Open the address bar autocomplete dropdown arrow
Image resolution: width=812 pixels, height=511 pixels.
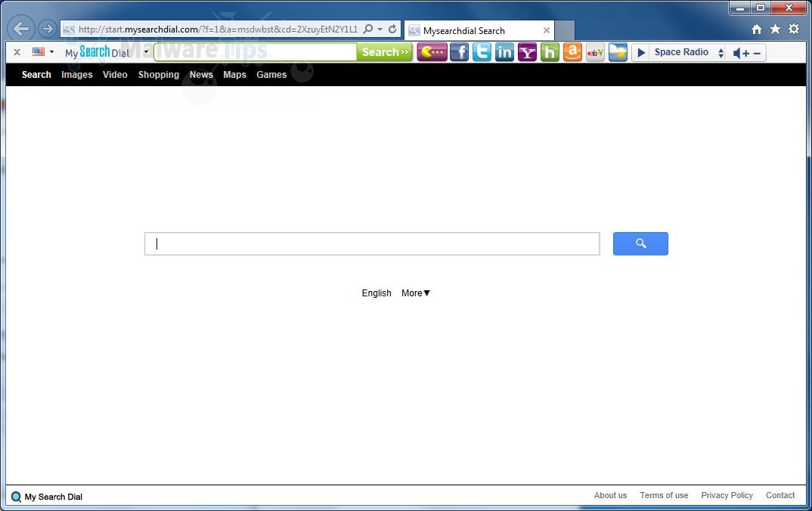380,29
